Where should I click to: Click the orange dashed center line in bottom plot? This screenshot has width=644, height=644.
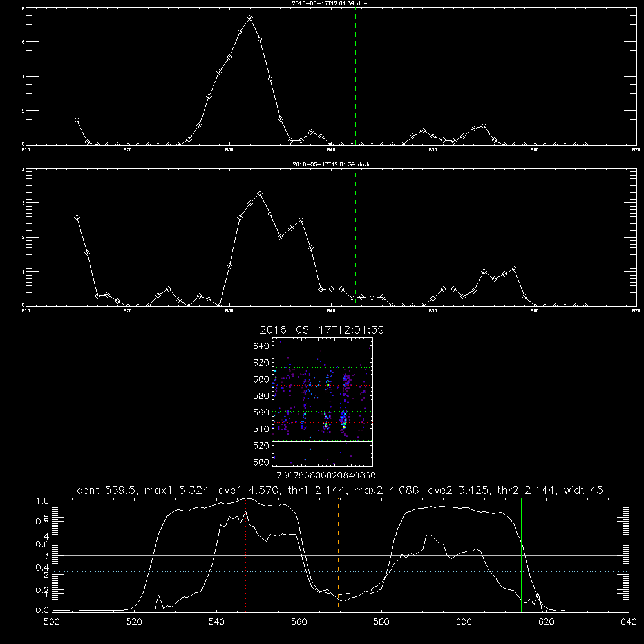pos(339,554)
